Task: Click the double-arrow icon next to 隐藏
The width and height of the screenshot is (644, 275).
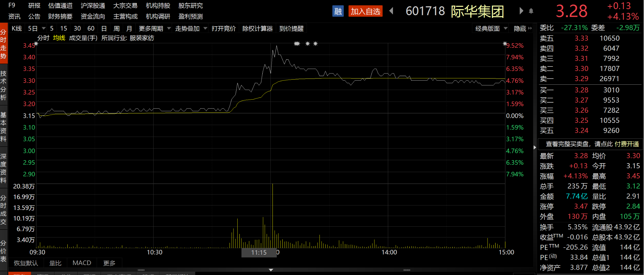Action: click(530, 28)
